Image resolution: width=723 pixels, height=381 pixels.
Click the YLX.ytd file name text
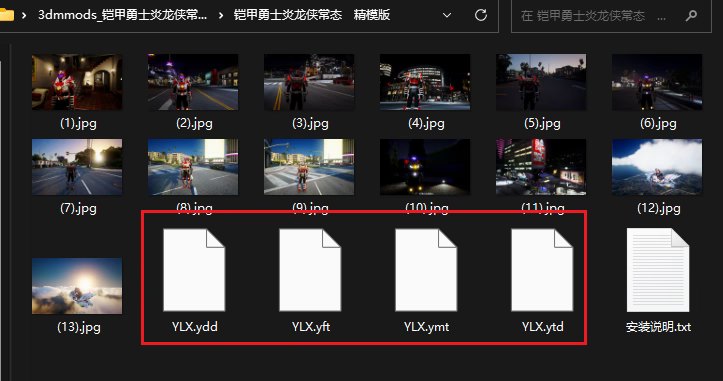click(543, 327)
